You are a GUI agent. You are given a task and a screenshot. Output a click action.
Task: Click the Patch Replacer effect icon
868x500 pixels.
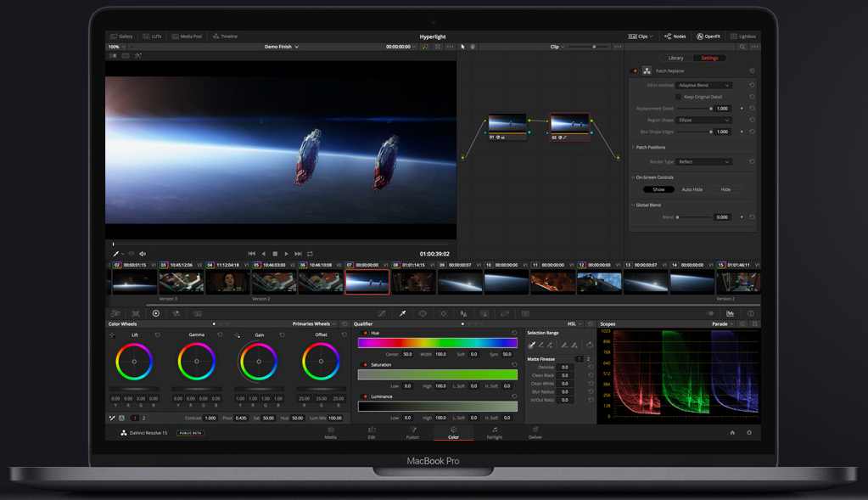(647, 70)
